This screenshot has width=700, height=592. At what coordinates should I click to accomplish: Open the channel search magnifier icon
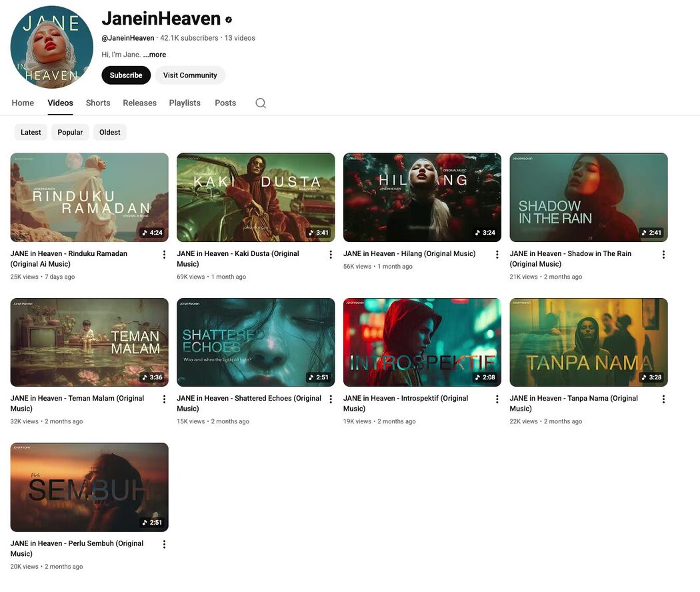(261, 103)
